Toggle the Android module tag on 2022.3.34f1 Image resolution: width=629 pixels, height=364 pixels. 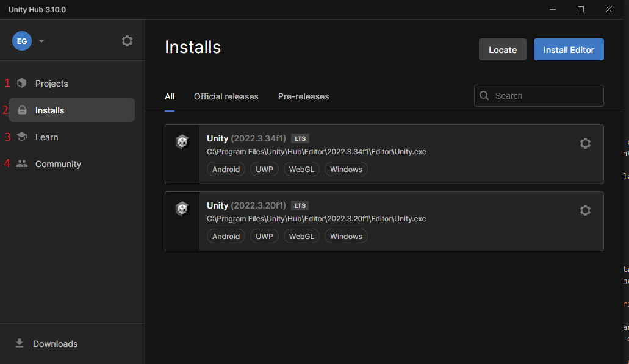[226, 169]
